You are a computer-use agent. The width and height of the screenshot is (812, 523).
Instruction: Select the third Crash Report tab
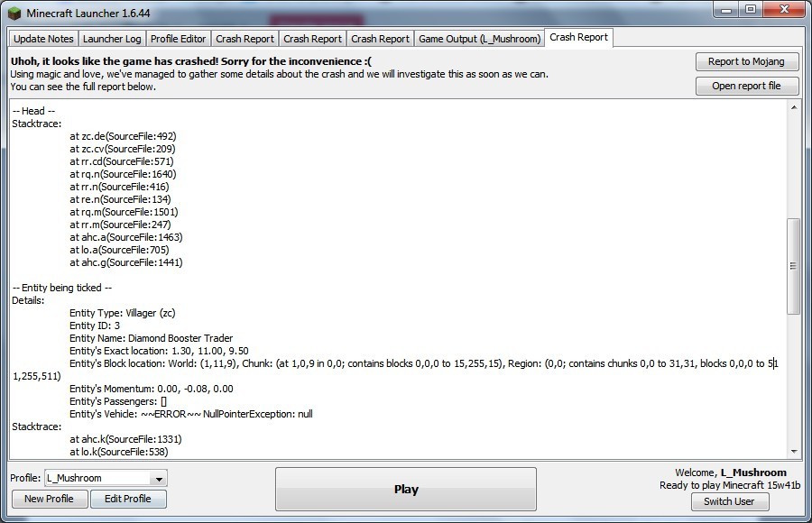(x=380, y=39)
